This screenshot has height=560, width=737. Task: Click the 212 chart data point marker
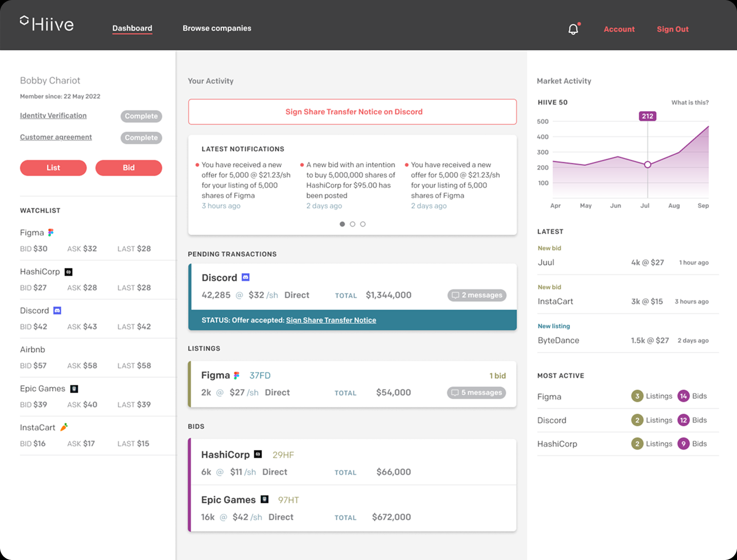[x=648, y=165]
